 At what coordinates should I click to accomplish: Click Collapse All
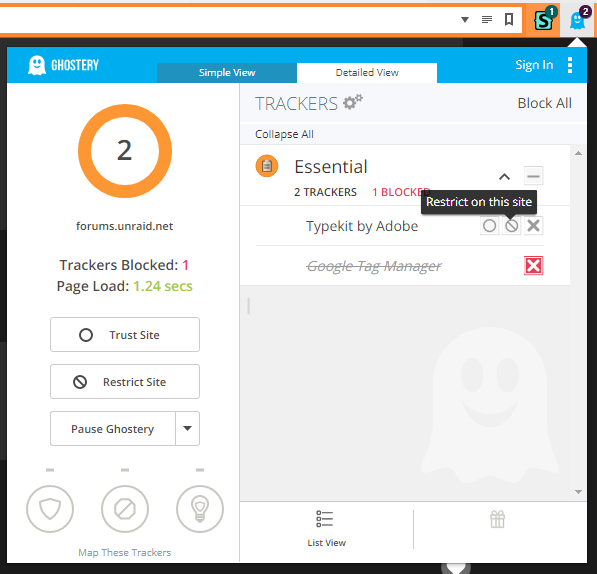tap(284, 134)
